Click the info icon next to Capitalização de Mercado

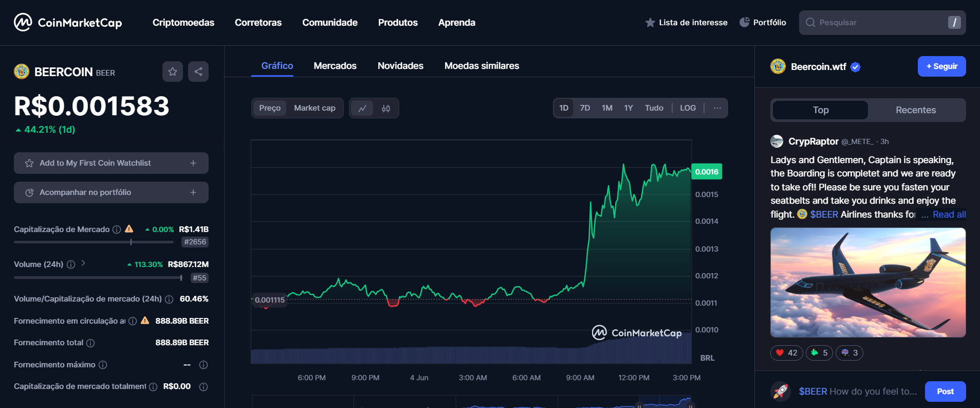point(117,229)
